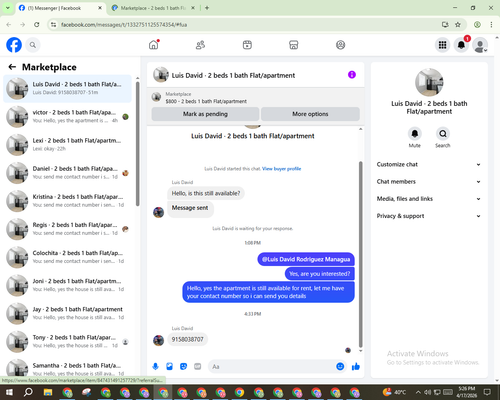Screen dimensions: 500x400
Task: Click the chat messages vertical scrollbar
Action: point(360,255)
